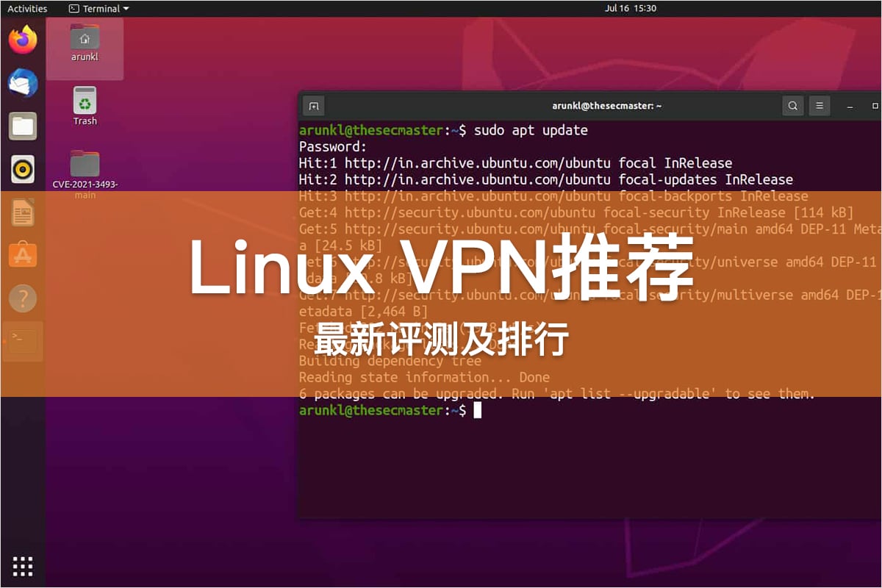Launch Thunderbird mail from the dock
882x588 pixels.
coord(23,82)
